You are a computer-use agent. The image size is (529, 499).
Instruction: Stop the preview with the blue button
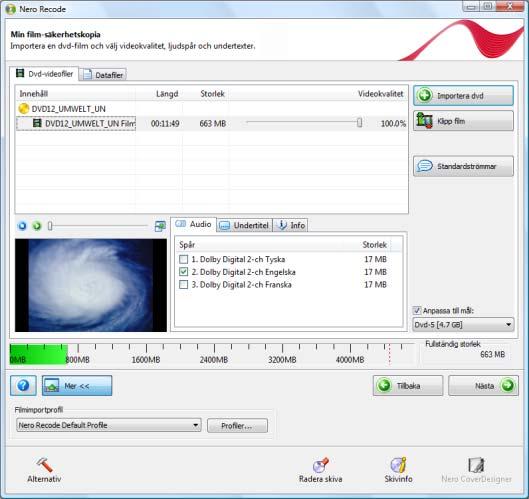22,226
